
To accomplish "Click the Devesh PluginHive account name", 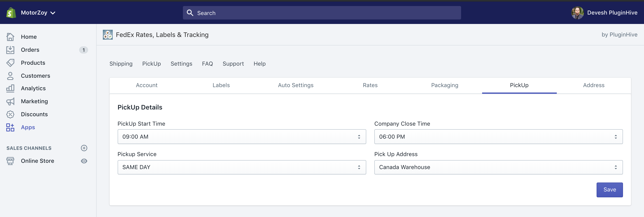I will 612,13.
